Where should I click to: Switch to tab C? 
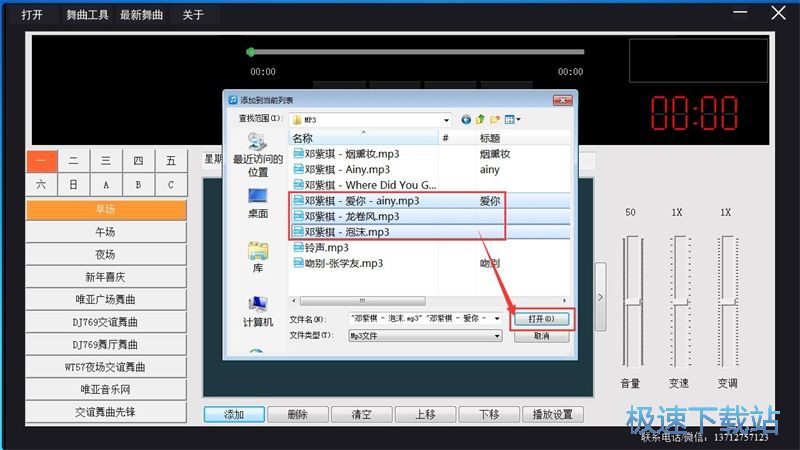pos(171,185)
